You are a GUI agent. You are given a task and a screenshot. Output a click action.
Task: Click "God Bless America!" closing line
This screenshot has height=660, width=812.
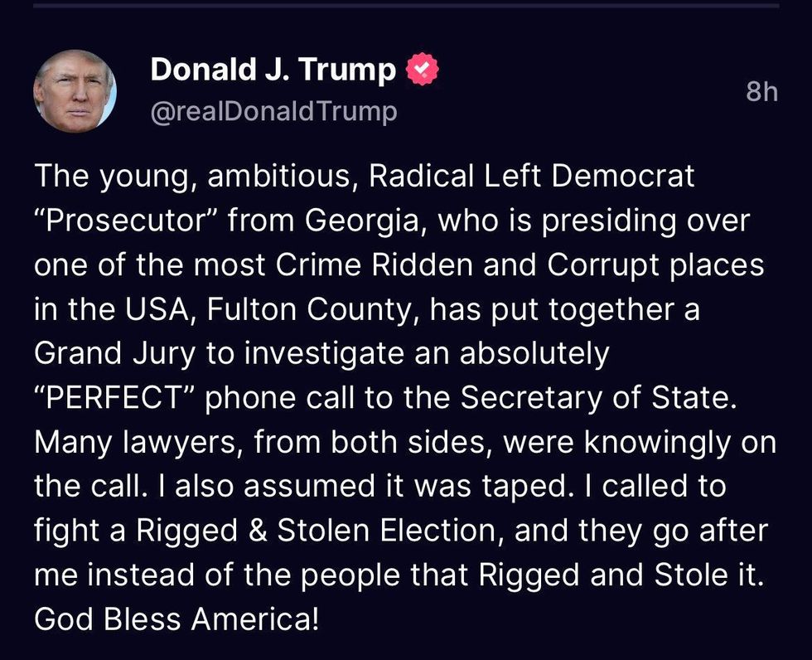coord(176,619)
